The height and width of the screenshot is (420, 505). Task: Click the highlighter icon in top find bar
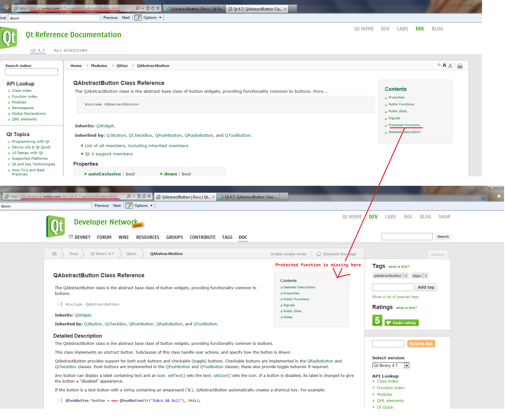[x=138, y=18]
